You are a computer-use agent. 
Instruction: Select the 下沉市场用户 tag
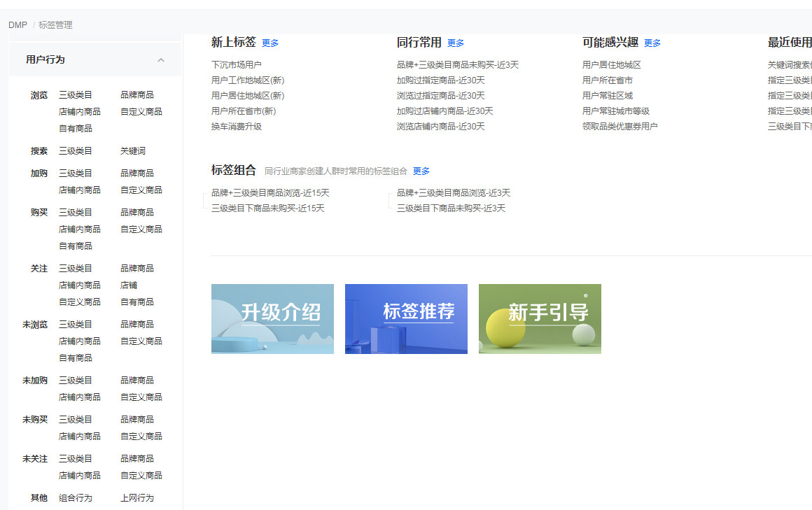tap(237, 65)
